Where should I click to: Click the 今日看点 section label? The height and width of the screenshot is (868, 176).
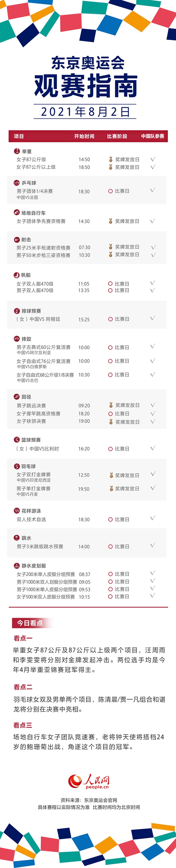30,623
